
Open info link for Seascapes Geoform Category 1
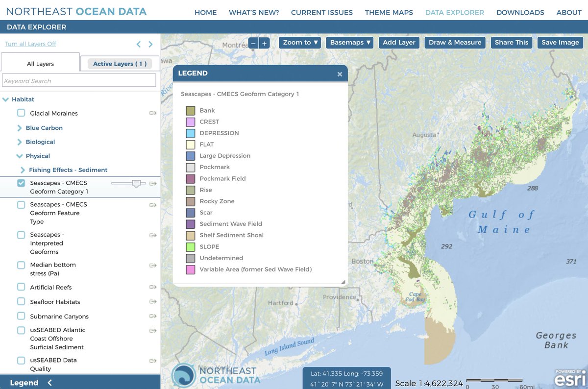[x=153, y=183]
